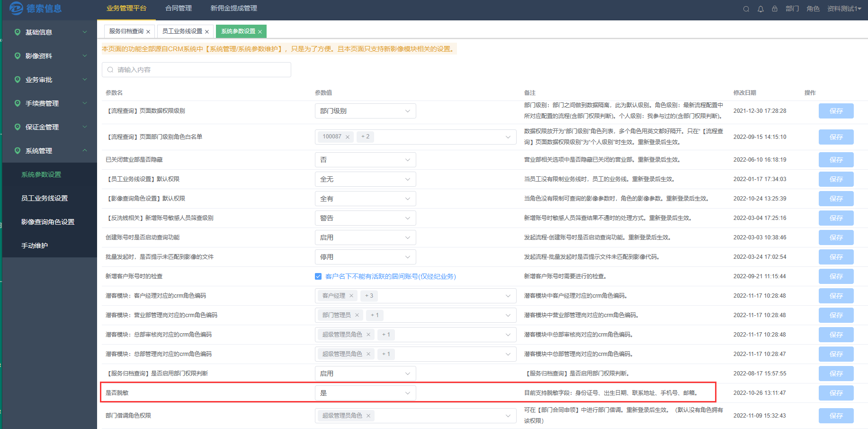The image size is (868, 429).
Task: Open 新佣金提成管理 top menu
Action: coord(234,9)
